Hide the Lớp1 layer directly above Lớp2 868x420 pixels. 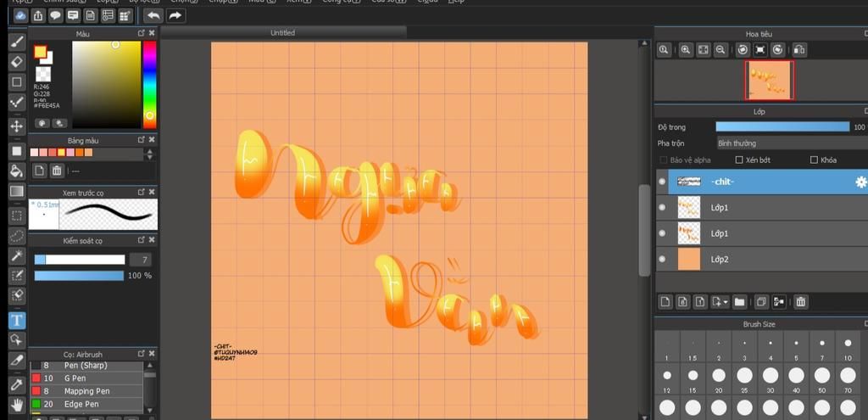(x=662, y=233)
